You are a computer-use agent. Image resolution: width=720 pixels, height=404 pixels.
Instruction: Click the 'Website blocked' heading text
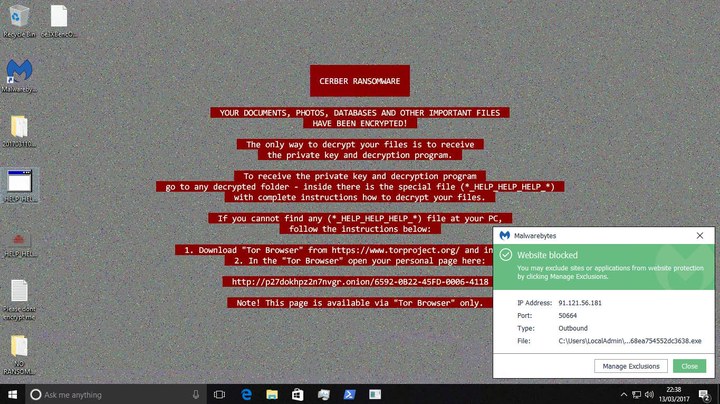(x=547, y=255)
